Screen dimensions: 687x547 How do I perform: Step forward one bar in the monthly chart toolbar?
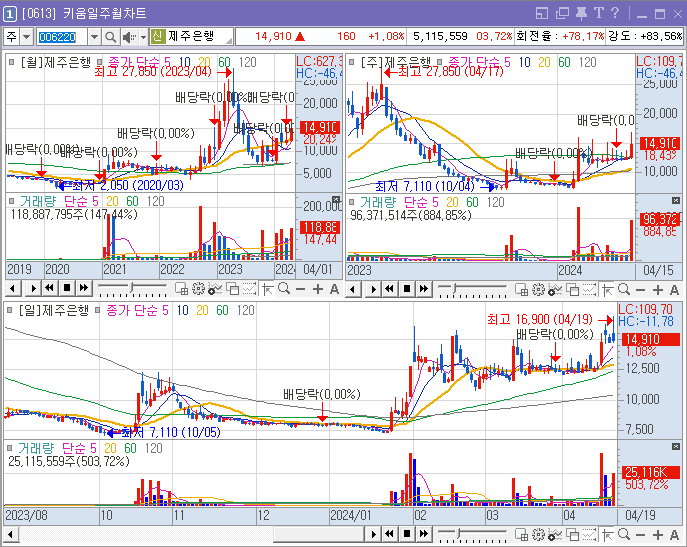click(32, 289)
